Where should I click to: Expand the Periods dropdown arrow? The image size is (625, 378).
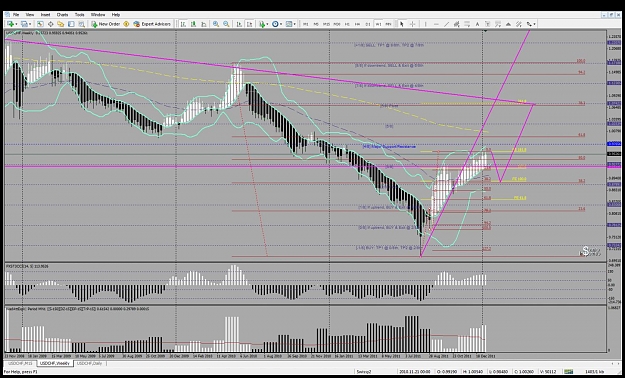click(x=281, y=24)
